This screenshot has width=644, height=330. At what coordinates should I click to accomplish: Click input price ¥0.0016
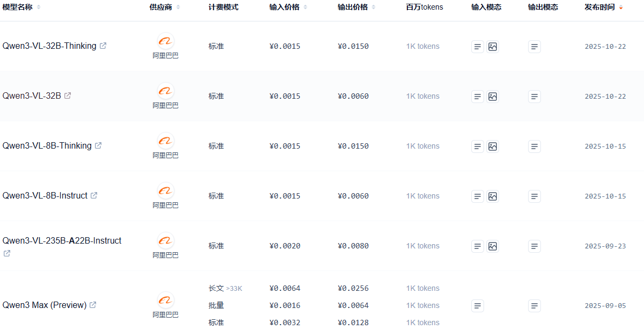[x=285, y=305]
